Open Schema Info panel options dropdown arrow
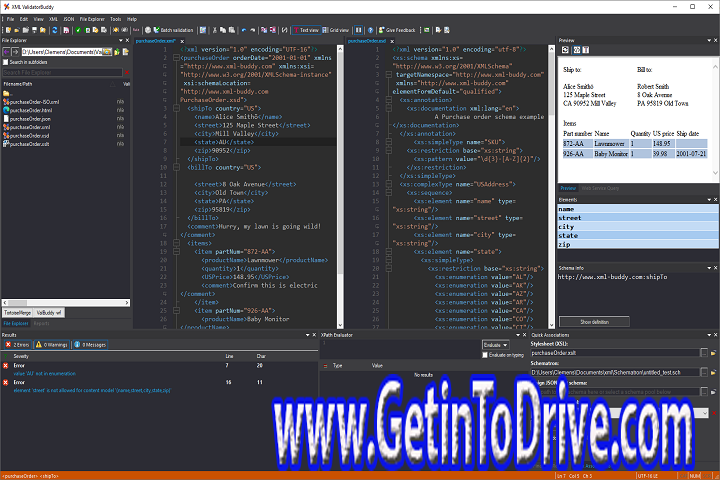The image size is (720, 480). (709, 268)
